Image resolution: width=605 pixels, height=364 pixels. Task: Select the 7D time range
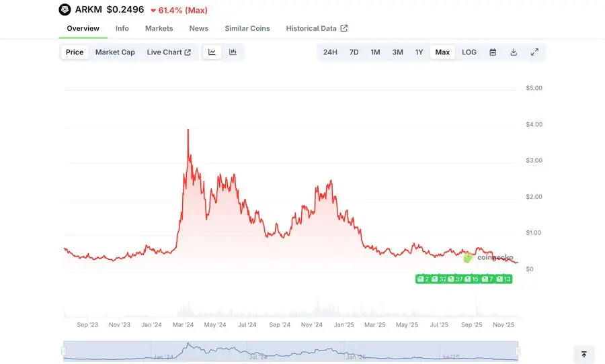click(354, 52)
